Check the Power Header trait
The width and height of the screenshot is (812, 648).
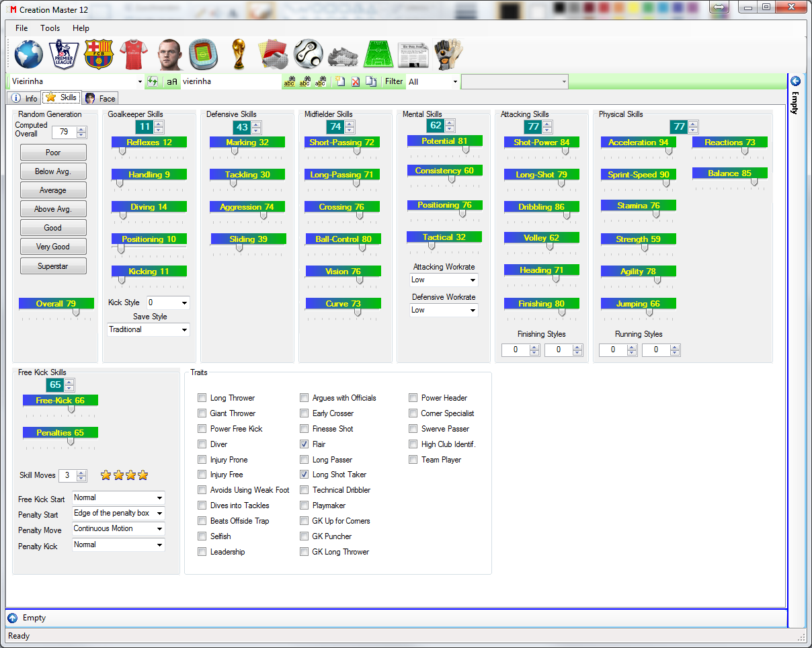pyautogui.click(x=413, y=398)
